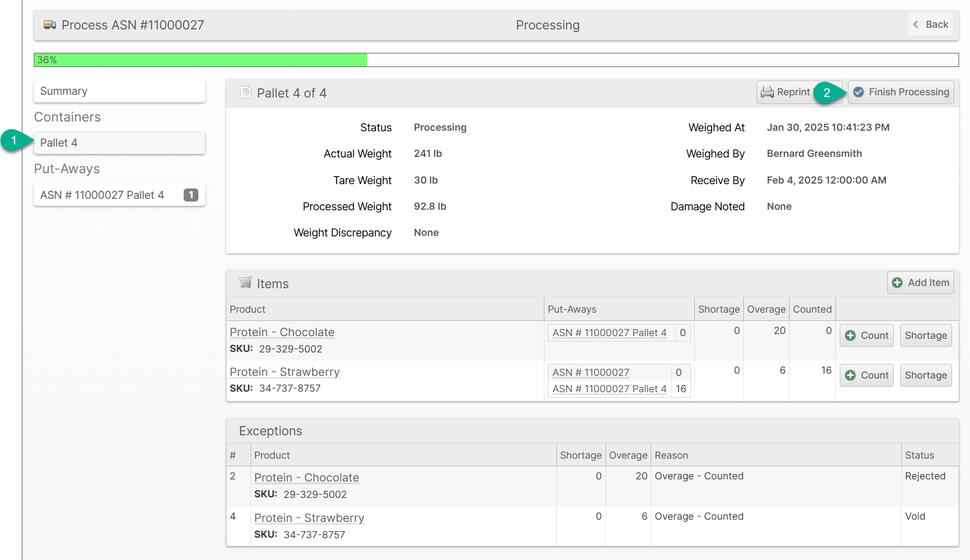Viewport: 970px width, 560px height.
Task: Click Count for Protein - Chocolate
Action: [866, 336]
